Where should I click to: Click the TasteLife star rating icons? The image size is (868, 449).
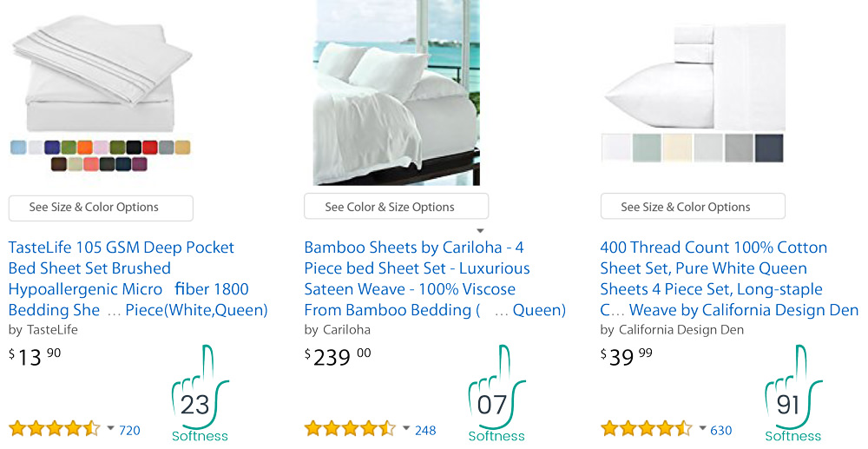[55, 429]
